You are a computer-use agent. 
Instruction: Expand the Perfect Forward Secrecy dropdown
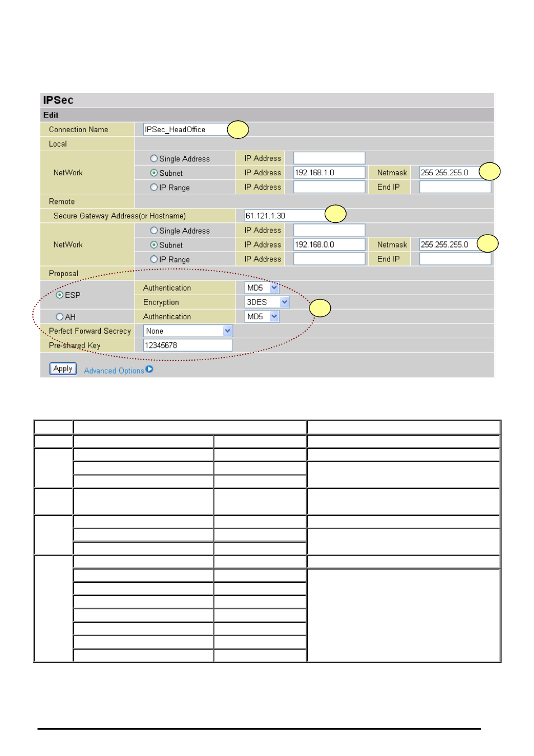point(188,331)
